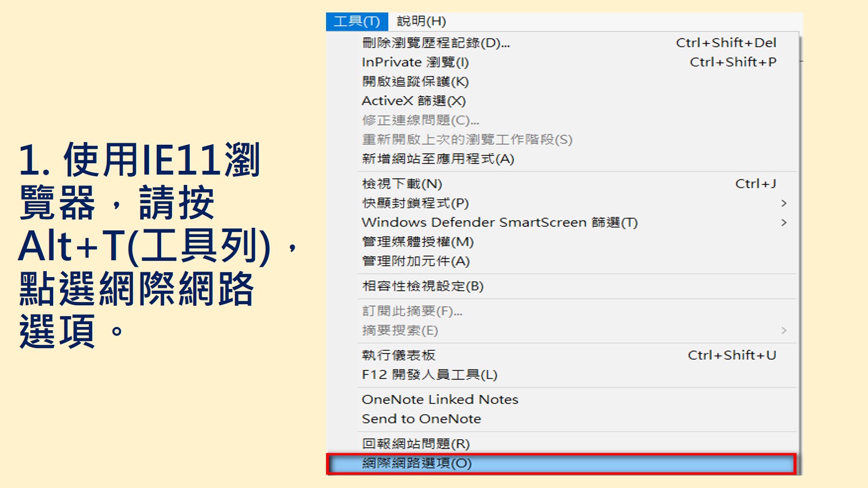
Task: Launch 執行儀表板 from the menu
Action: click(399, 356)
